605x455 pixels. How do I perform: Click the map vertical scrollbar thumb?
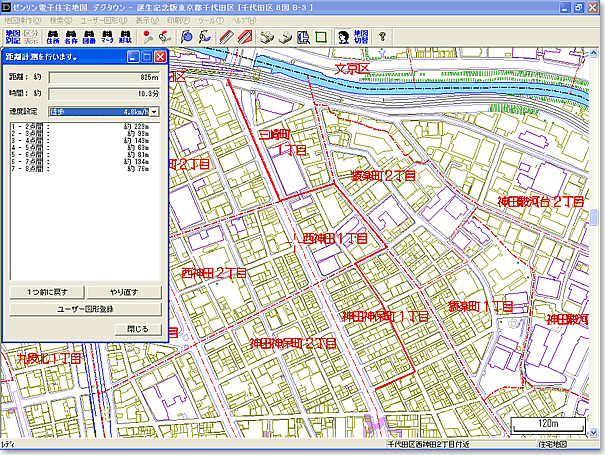pyautogui.click(x=594, y=217)
